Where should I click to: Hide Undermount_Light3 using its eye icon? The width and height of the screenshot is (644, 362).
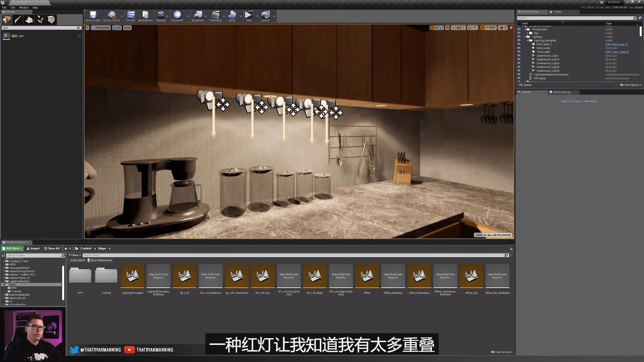tap(519, 63)
